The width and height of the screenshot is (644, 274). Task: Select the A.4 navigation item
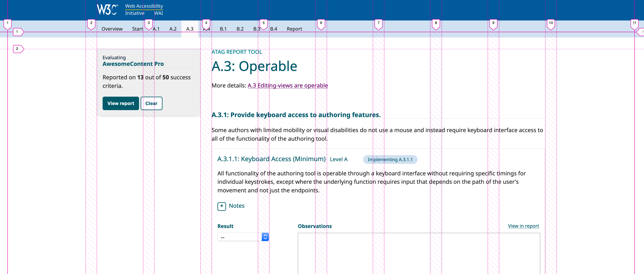pyautogui.click(x=207, y=29)
